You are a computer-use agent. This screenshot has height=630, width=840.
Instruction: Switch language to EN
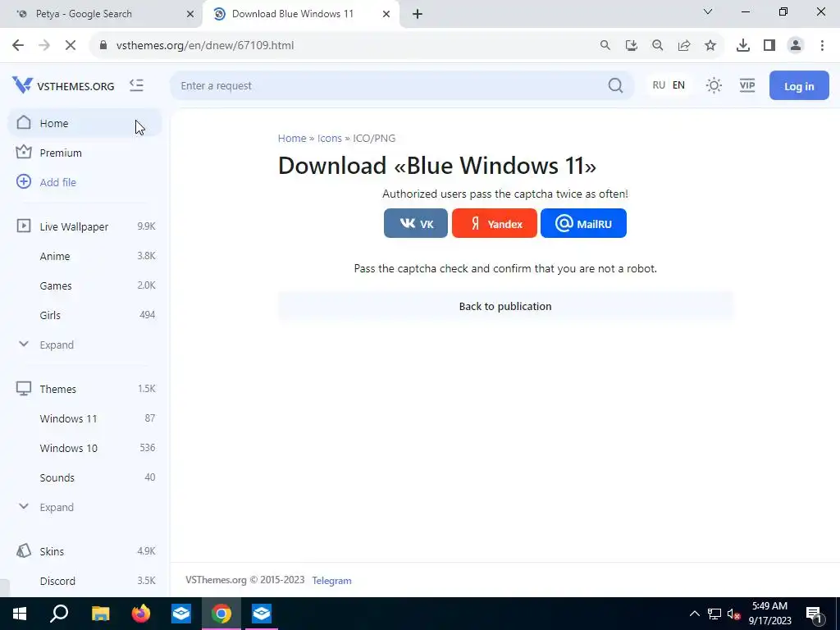[x=678, y=85]
